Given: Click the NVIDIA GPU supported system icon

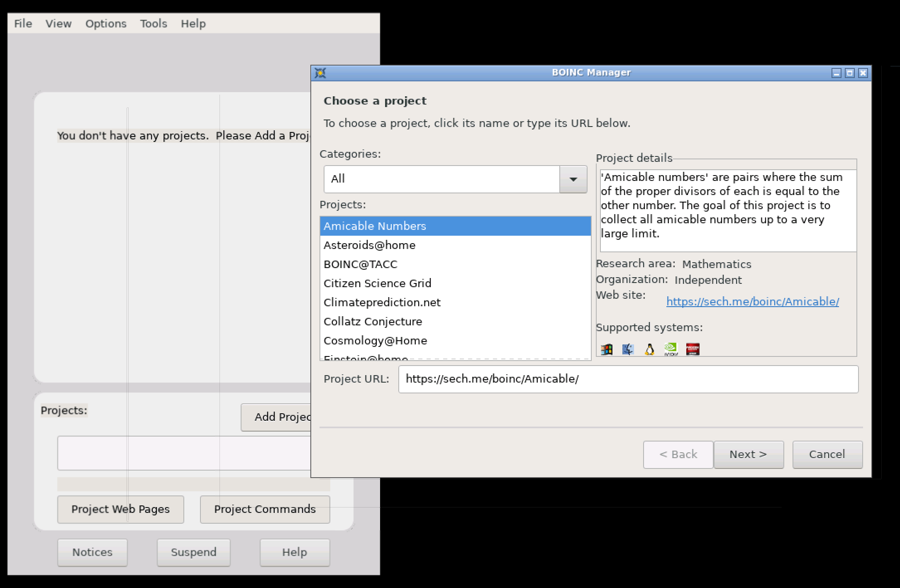Looking at the screenshot, I should (x=671, y=349).
